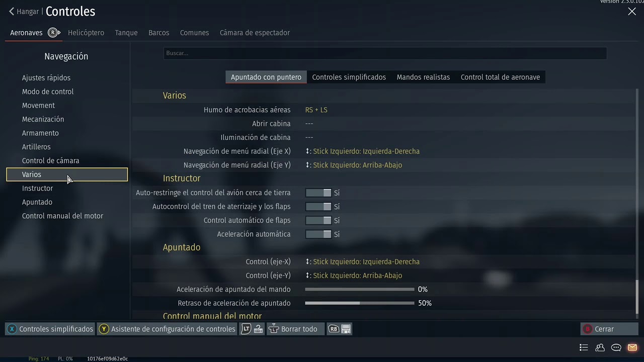Jump to Armamento section

pyautogui.click(x=40, y=133)
